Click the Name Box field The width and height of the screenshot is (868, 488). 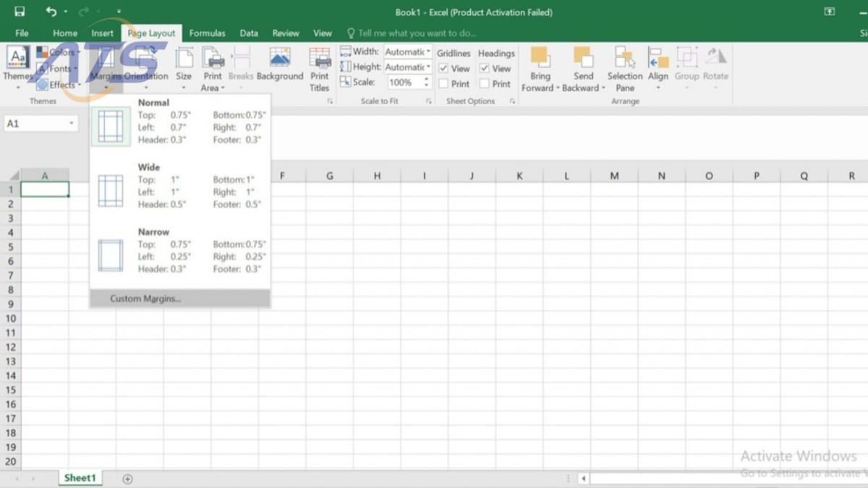pyautogui.click(x=36, y=124)
